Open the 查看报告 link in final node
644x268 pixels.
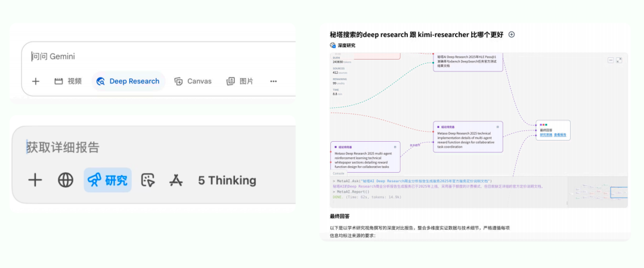[x=560, y=135]
